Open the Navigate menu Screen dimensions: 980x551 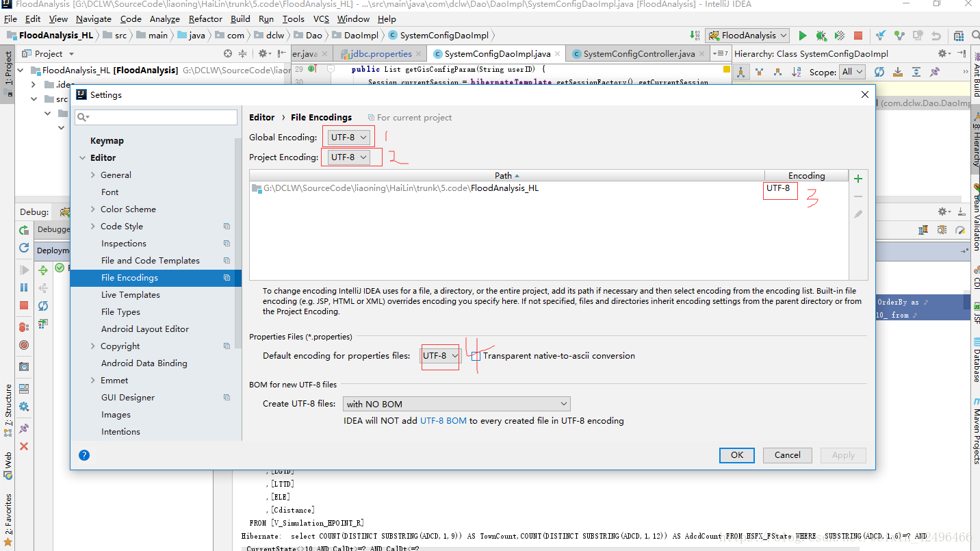pyautogui.click(x=94, y=19)
